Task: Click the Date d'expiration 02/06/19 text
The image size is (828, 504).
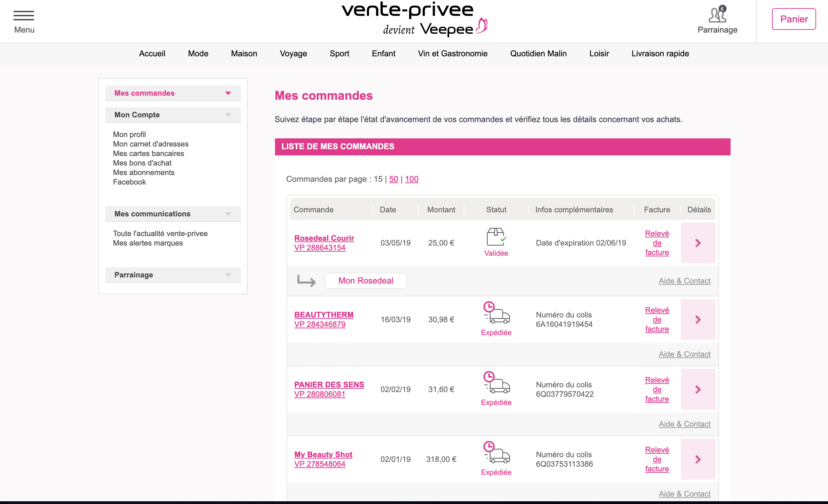Action: [581, 243]
